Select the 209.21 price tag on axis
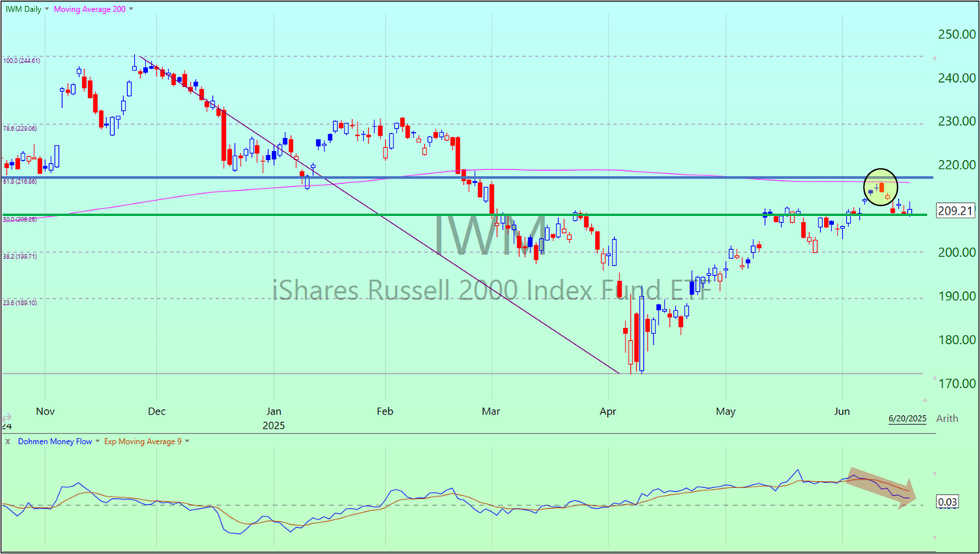 pyautogui.click(x=953, y=211)
